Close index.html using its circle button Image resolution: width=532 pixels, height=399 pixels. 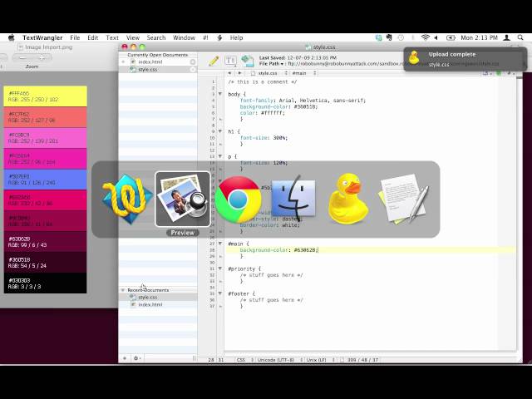tap(193, 62)
